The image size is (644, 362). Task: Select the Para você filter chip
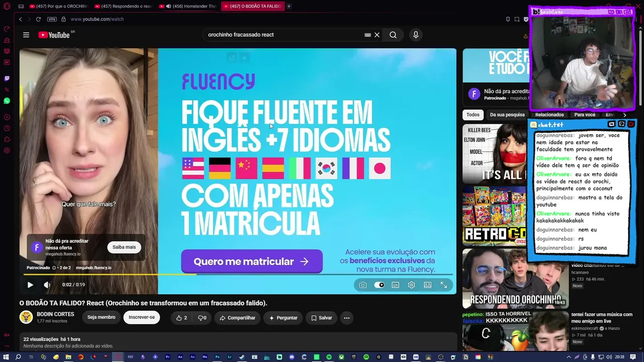click(x=585, y=115)
